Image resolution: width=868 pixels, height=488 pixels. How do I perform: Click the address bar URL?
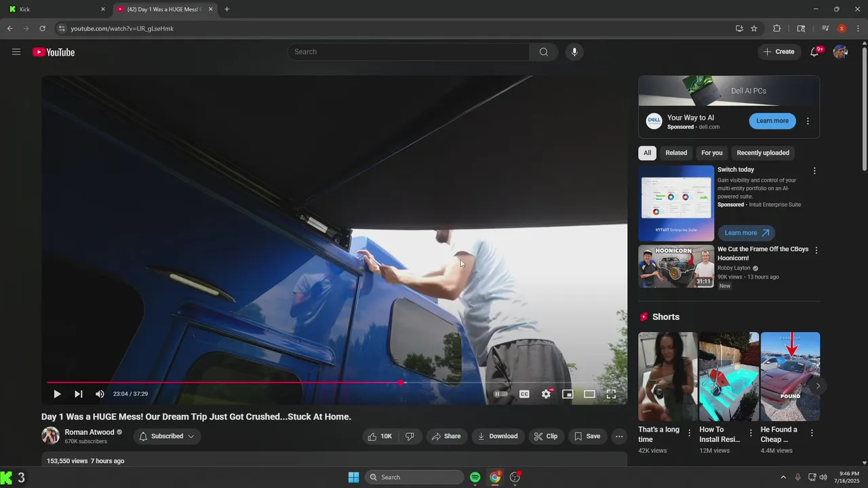122,28
